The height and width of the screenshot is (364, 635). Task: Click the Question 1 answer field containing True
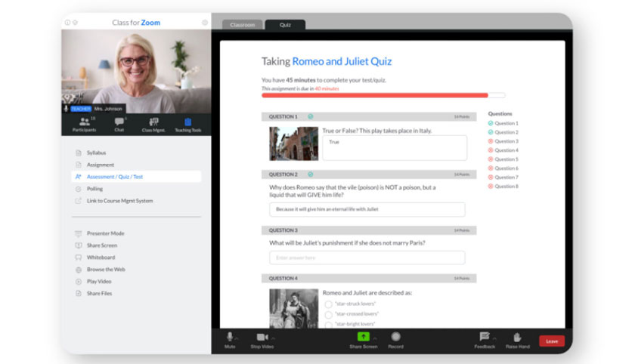click(395, 148)
